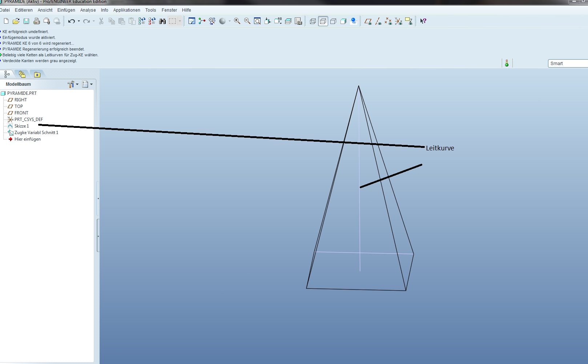Select Zugke Variabl Schnitt 1 feature

pyautogui.click(x=33, y=133)
